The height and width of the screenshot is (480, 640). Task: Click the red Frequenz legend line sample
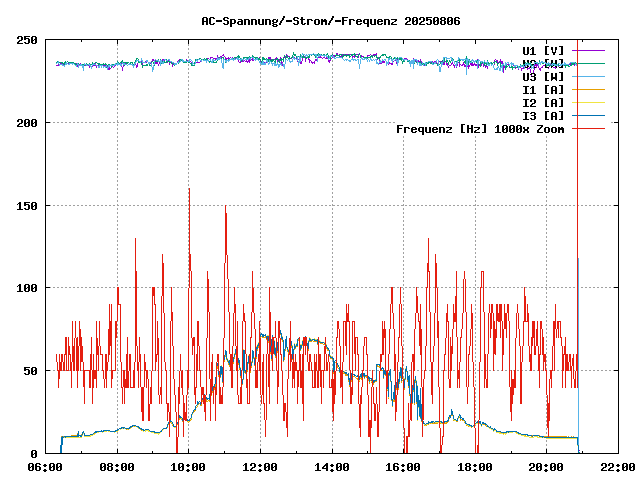point(591,129)
